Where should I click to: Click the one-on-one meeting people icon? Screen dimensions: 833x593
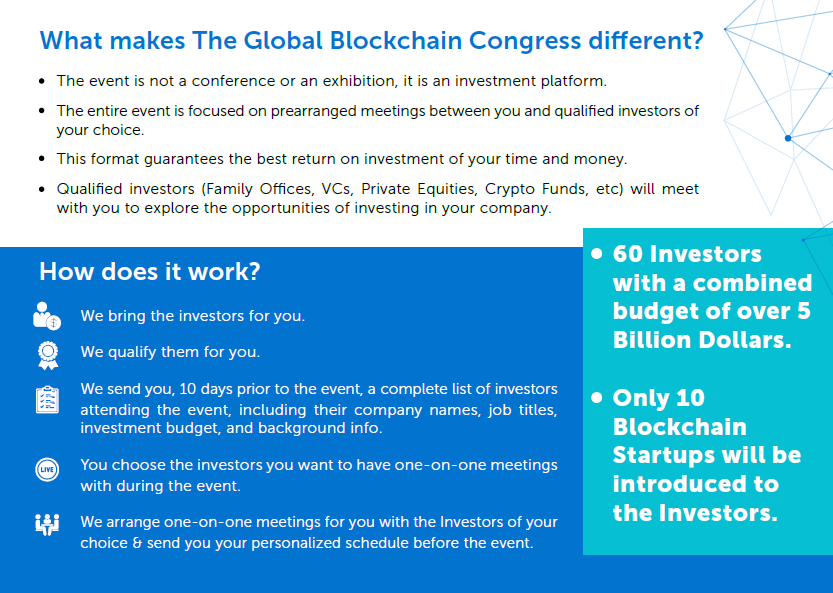[47, 524]
